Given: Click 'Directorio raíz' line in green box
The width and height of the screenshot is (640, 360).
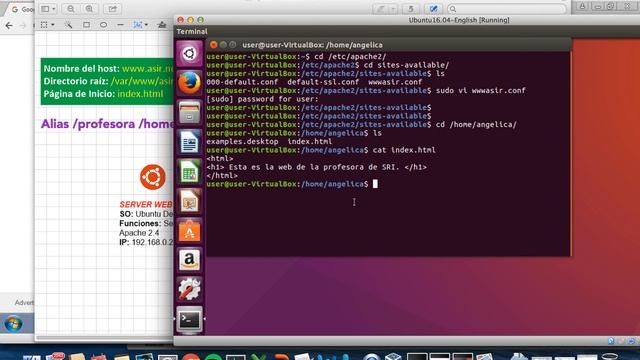Looking at the screenshot, I should click(108, 81).
